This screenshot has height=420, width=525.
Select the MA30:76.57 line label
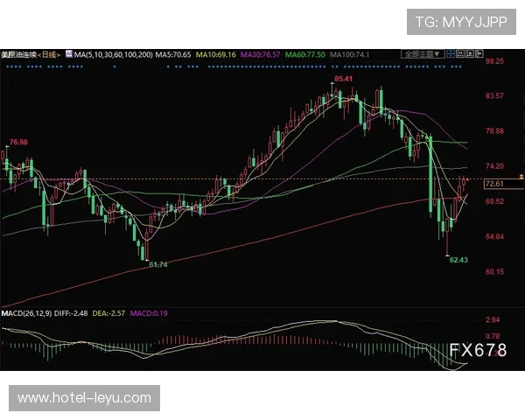pos(261,54)
